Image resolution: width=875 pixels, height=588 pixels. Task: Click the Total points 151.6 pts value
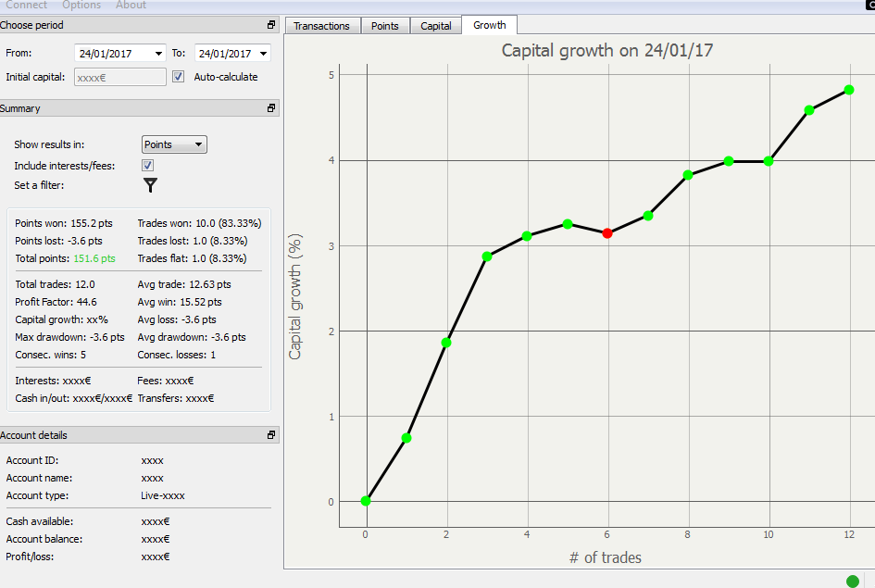click(x=94, y=258)
